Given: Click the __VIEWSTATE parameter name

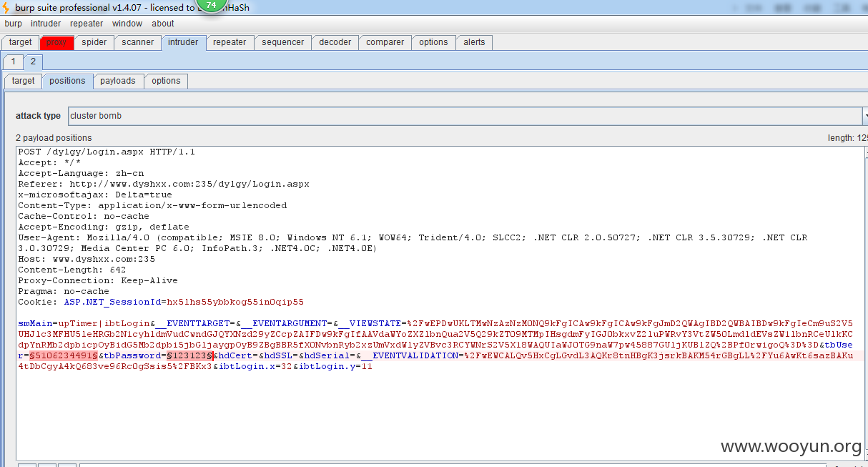Looking at the screenshot, I should pyautogui.click(x=370, y=323).
